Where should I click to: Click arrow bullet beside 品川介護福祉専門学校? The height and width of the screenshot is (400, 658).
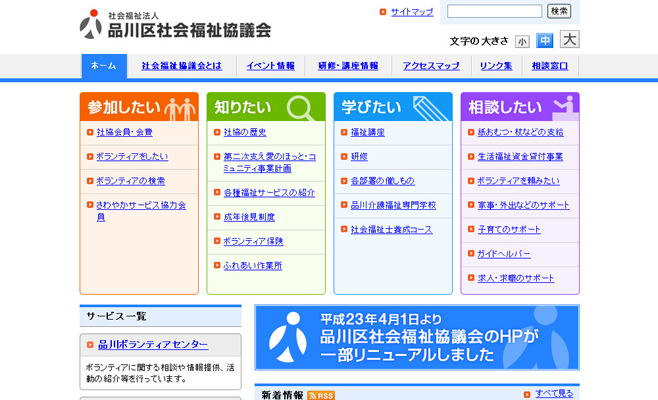tap(344, 205)
